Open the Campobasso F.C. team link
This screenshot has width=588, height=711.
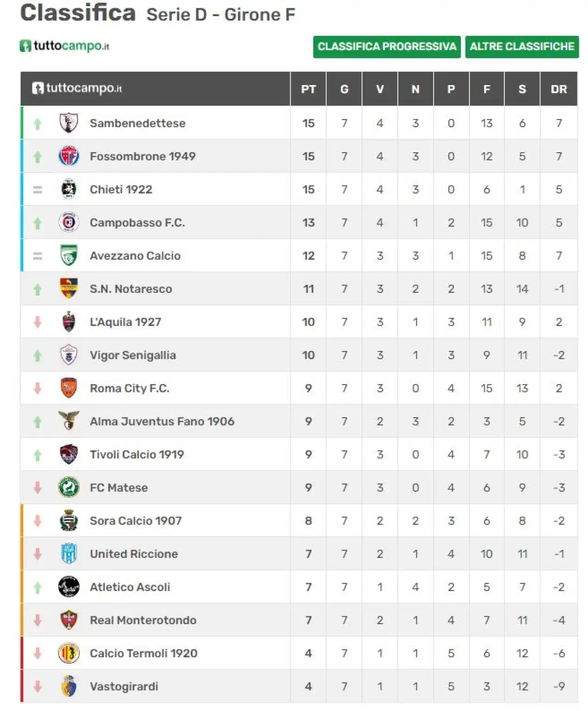click(x=137, y=223)
